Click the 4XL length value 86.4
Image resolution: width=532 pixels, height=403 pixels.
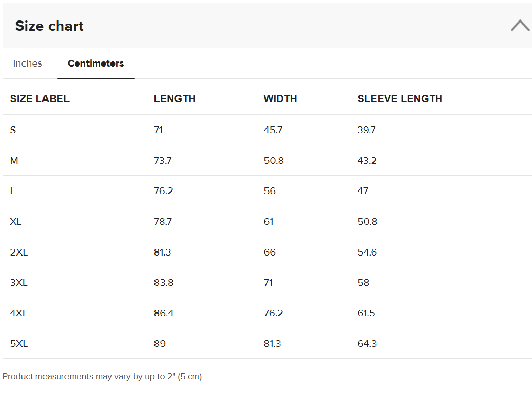click(x=164, y=313)
